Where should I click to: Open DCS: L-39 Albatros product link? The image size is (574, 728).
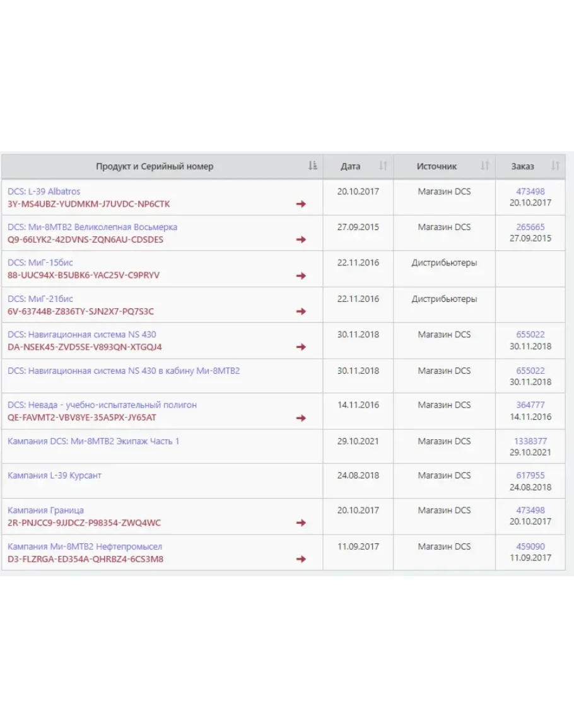coord(44,191)
